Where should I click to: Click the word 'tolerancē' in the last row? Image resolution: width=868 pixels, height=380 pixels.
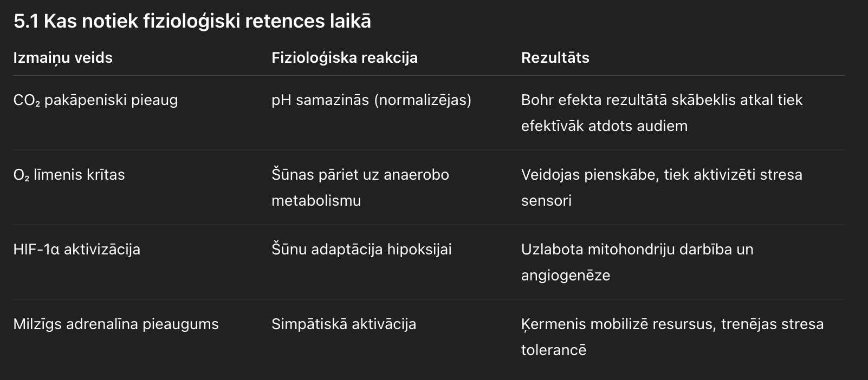pos(554,350)
